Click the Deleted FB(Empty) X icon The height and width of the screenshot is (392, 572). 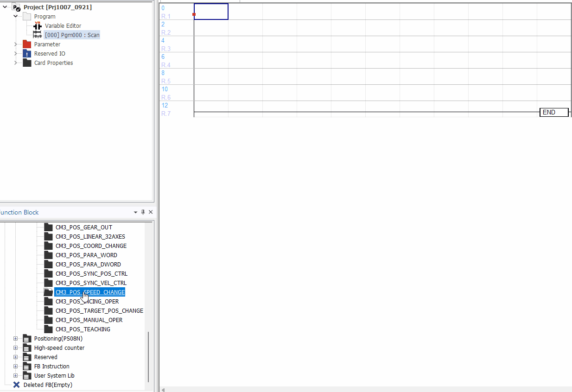point(17,385)
